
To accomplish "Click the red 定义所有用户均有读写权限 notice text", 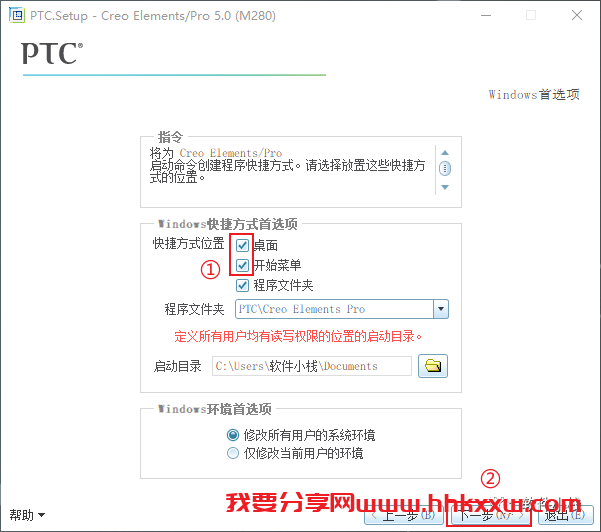I will pos(298,336).
